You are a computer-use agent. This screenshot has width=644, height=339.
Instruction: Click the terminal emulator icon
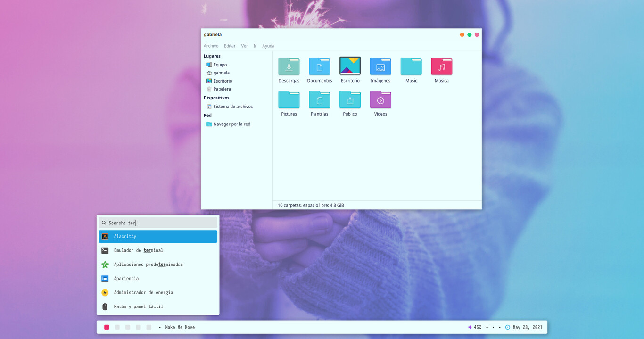point(105,250)
